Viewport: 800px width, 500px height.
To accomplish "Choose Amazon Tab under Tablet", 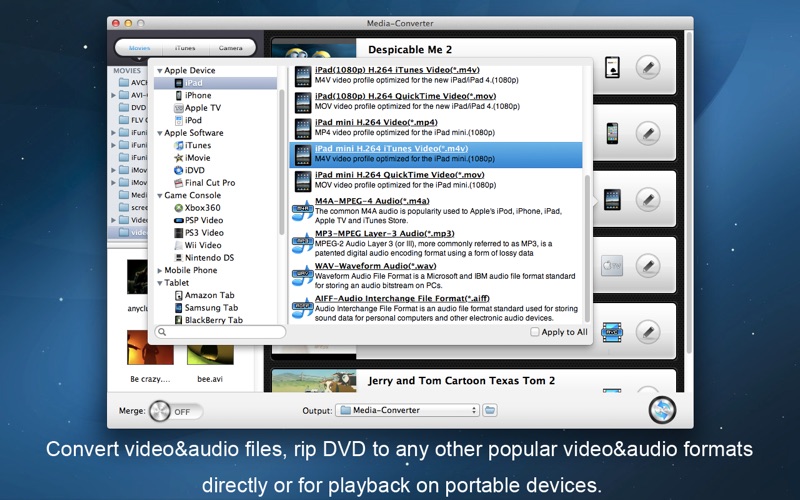I will (x=205, y=295).
